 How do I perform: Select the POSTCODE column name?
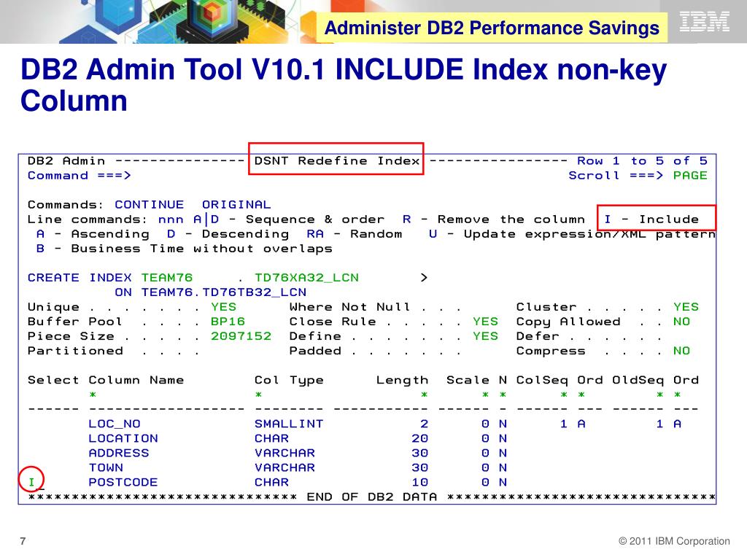123,483
